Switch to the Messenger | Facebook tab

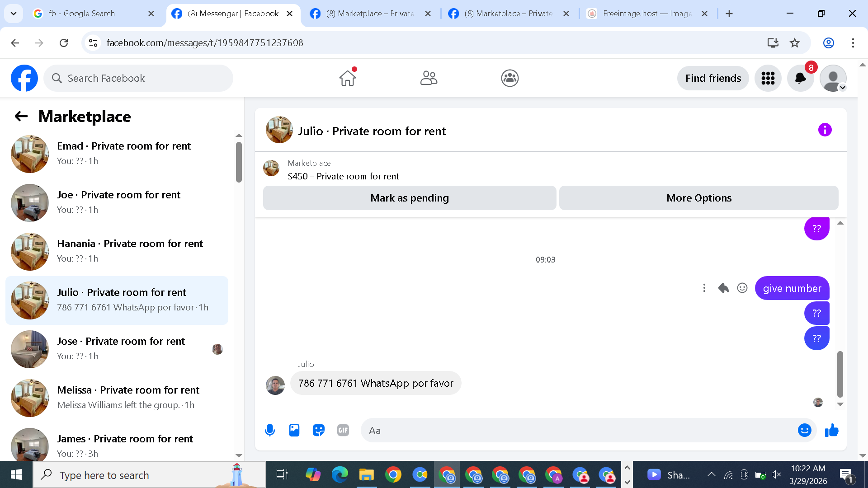[233, 14]
